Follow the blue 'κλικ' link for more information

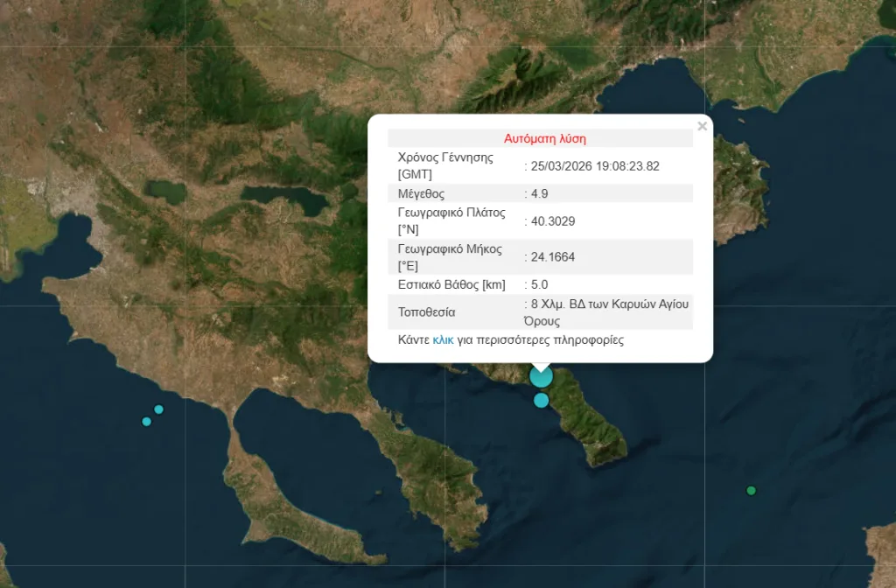(x=443, y=340)
